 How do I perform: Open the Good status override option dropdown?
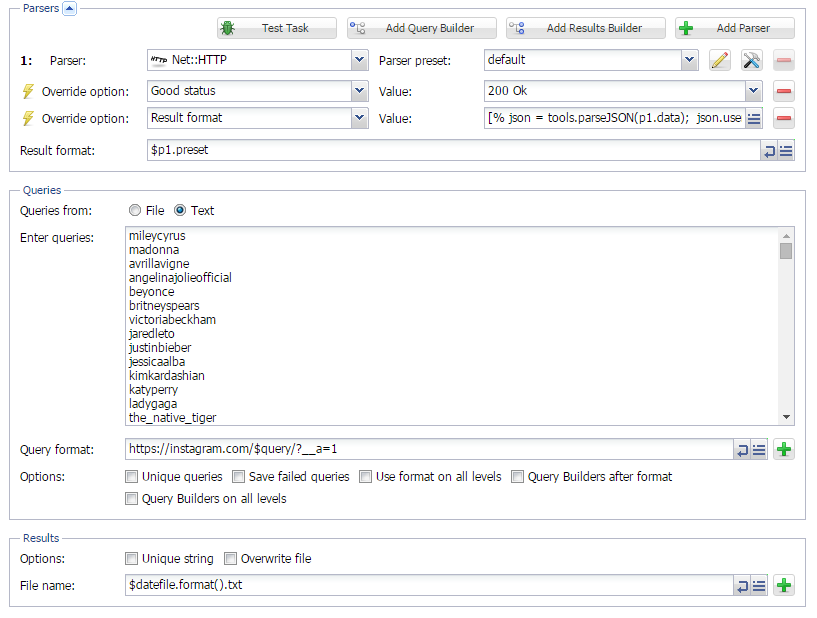tap(359, 91)
